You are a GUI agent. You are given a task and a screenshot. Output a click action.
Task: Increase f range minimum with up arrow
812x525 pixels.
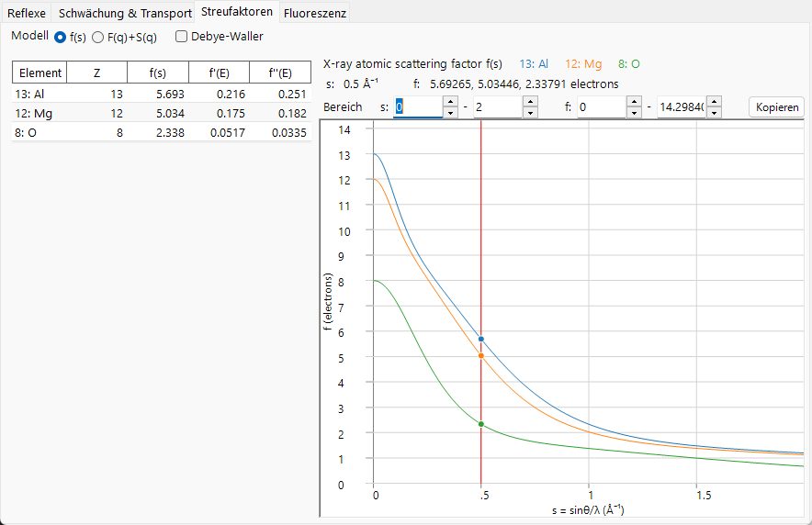click(x=635, y=102)
